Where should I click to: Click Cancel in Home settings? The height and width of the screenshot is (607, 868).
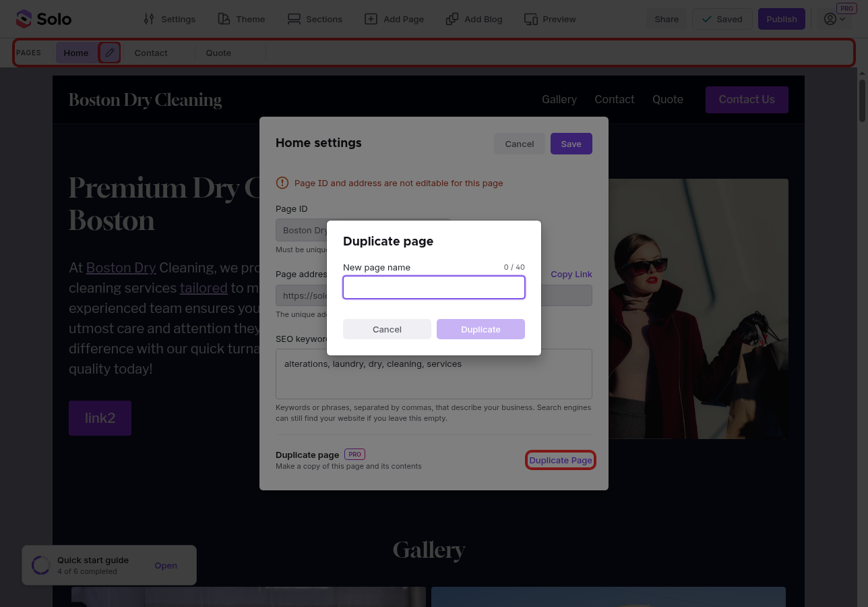(520, 144)
